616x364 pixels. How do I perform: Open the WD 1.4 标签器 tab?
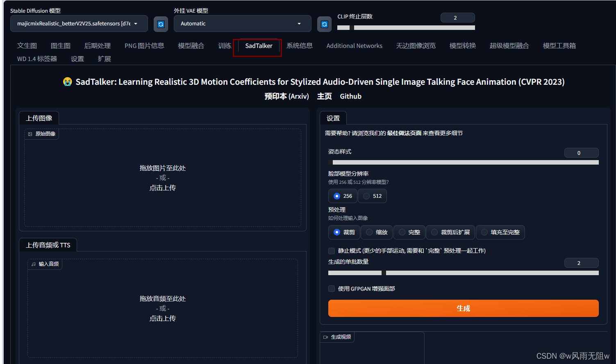tap(37, 59)
